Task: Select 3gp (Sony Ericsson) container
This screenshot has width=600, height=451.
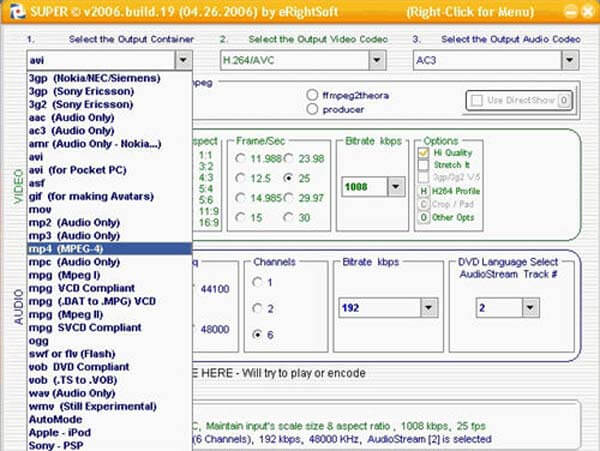Action: point(109,91)
